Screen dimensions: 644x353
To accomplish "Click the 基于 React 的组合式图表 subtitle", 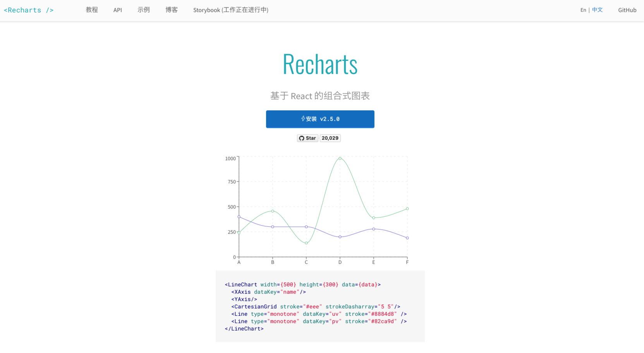I will tap(320, 96).
